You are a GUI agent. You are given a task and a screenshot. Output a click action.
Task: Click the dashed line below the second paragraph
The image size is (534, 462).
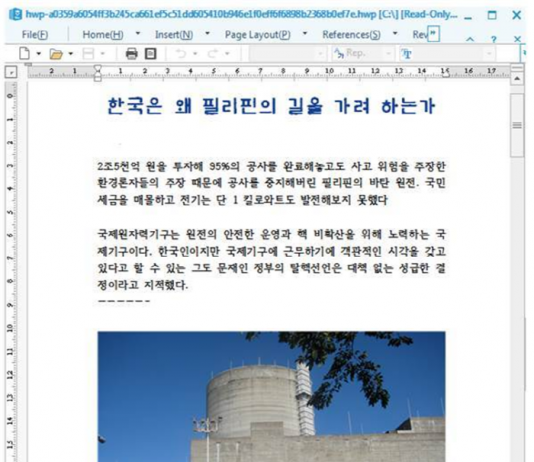click(x=124, y=301)
